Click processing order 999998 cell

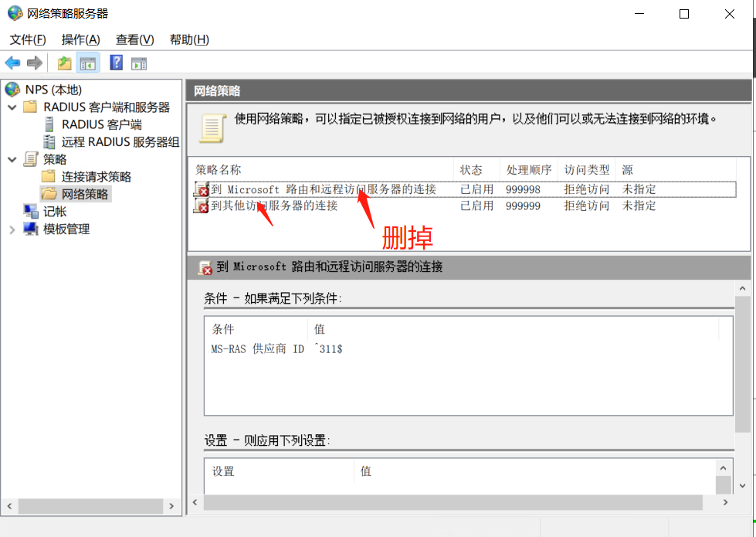(523, 189)
